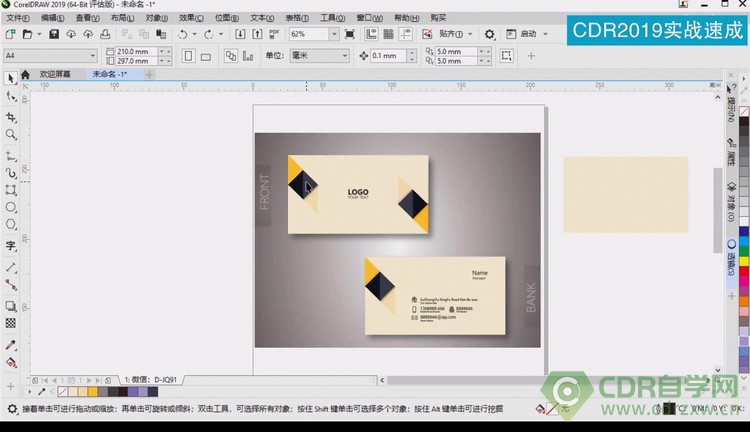
Task: Select the Parallel Dimension tool
Action: tap(11, 267)
